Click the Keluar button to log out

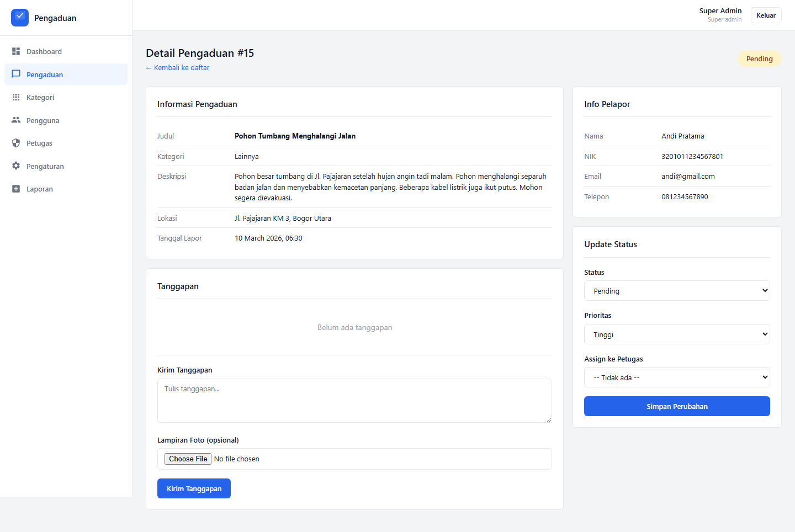tap(766, 15)
